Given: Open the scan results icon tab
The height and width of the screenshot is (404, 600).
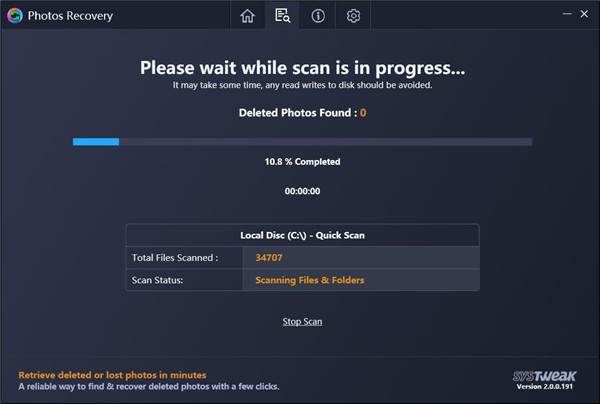Looking at the screenshot, I should (x=282, y=16).
